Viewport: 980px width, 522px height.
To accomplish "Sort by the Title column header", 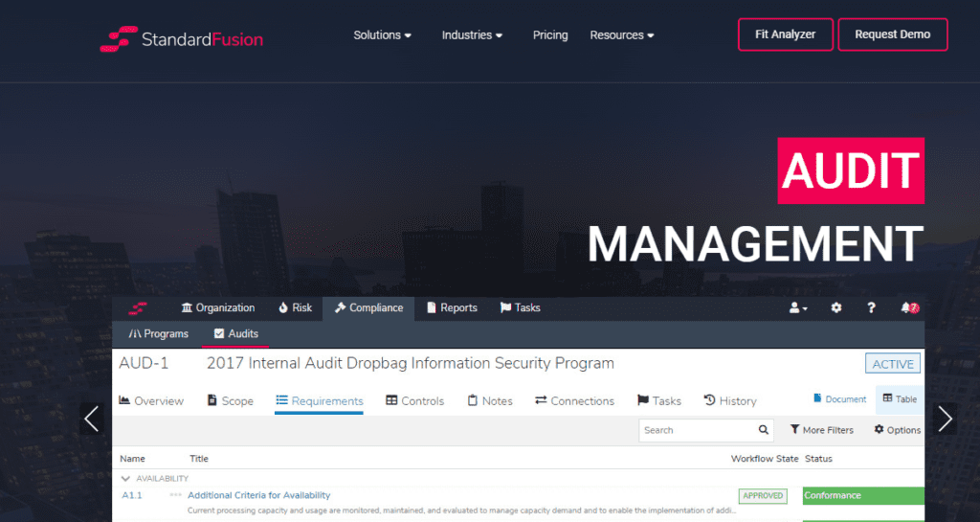I will [x=199, y=458].
